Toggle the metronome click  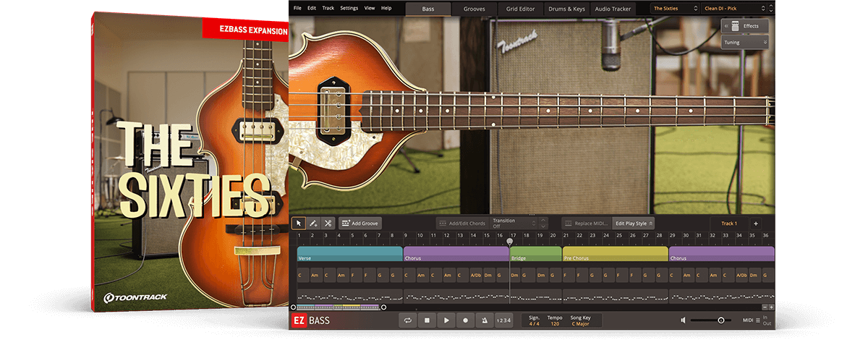coord(484,320)
